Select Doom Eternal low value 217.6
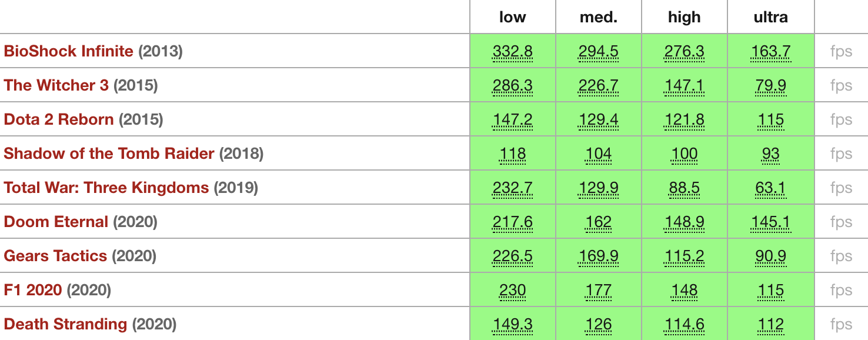868x340 pixels. click(513, 222)
